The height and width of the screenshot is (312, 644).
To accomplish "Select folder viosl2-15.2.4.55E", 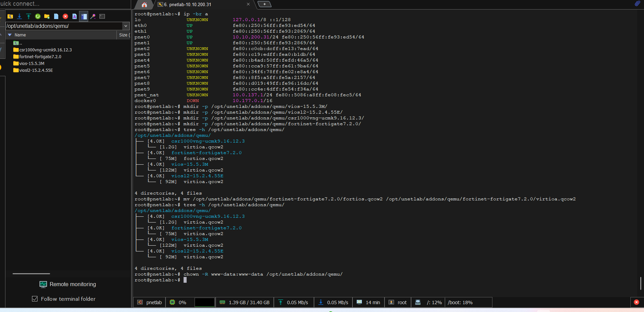I will tap(33, 70).
